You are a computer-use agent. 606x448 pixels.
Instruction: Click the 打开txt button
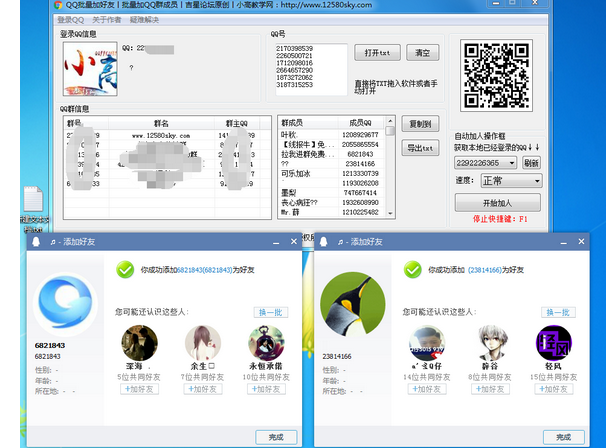tap(377, 53)
